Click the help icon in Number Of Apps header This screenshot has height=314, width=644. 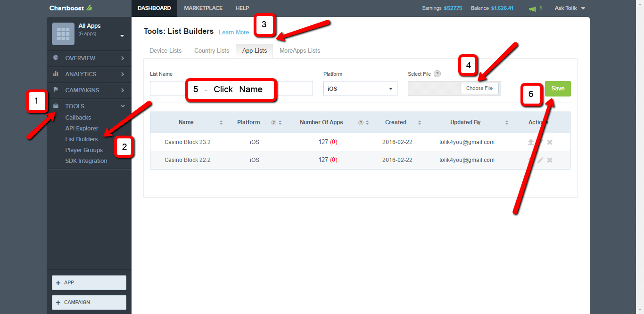coord(361,122)
